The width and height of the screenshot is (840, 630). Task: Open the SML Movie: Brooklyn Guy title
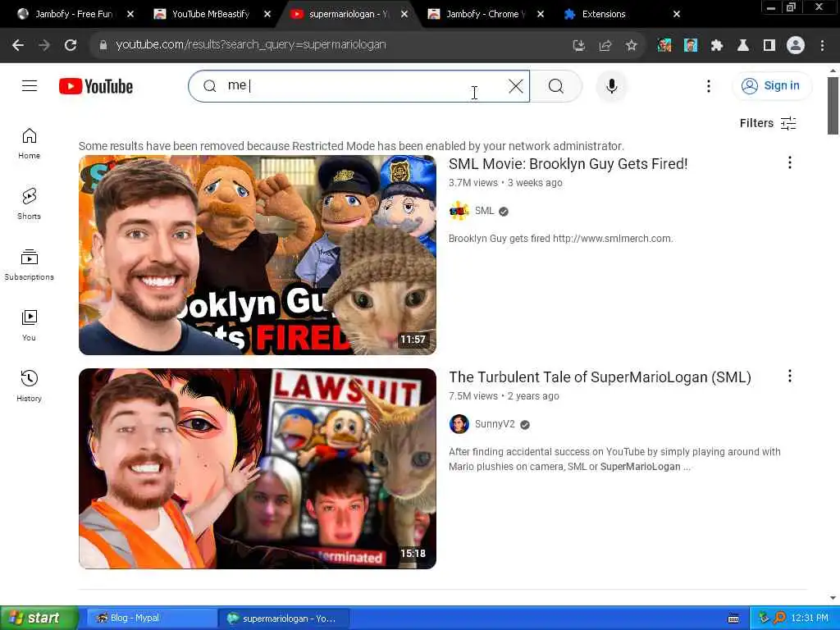click(568, 164)
